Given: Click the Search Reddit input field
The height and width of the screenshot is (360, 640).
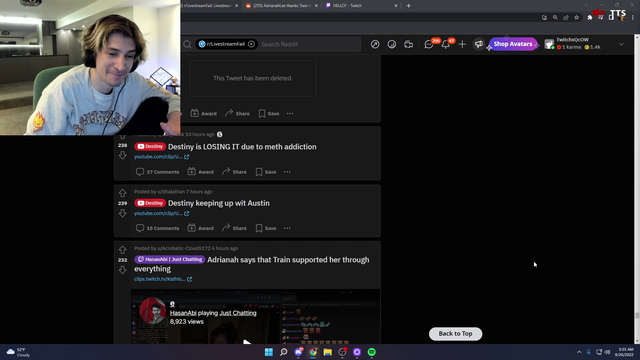Looking at the screenshot, I should [x=310, y=44].
